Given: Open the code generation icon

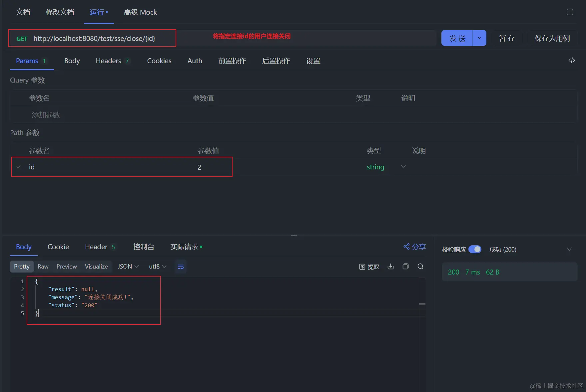Looking at the screenshot, I should click(x=572, y=61).
